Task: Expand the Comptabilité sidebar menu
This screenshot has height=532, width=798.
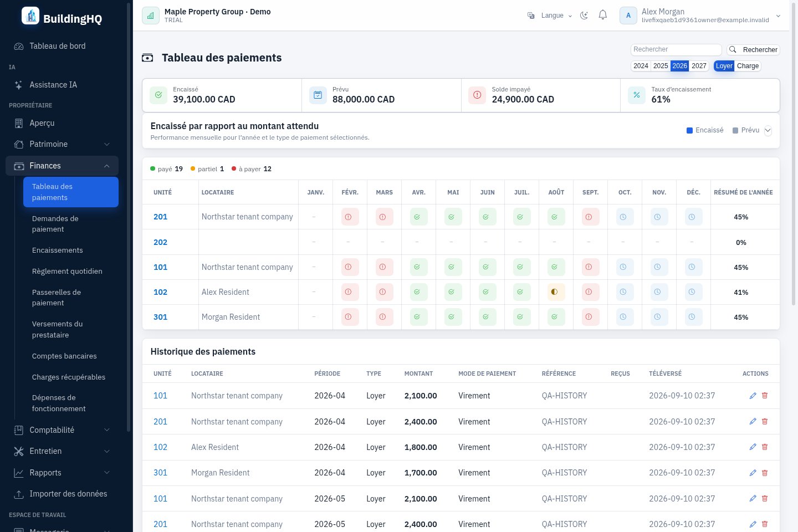Action: point(62,430)
